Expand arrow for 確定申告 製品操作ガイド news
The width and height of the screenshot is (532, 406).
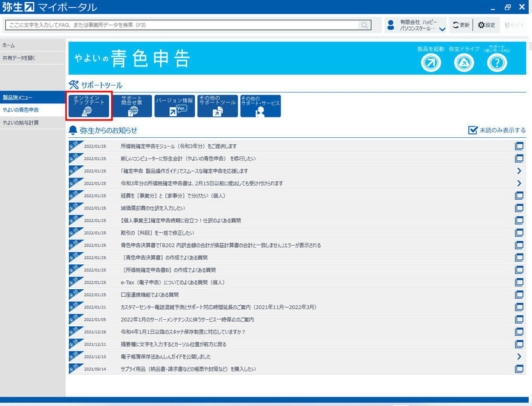point(519,171)
